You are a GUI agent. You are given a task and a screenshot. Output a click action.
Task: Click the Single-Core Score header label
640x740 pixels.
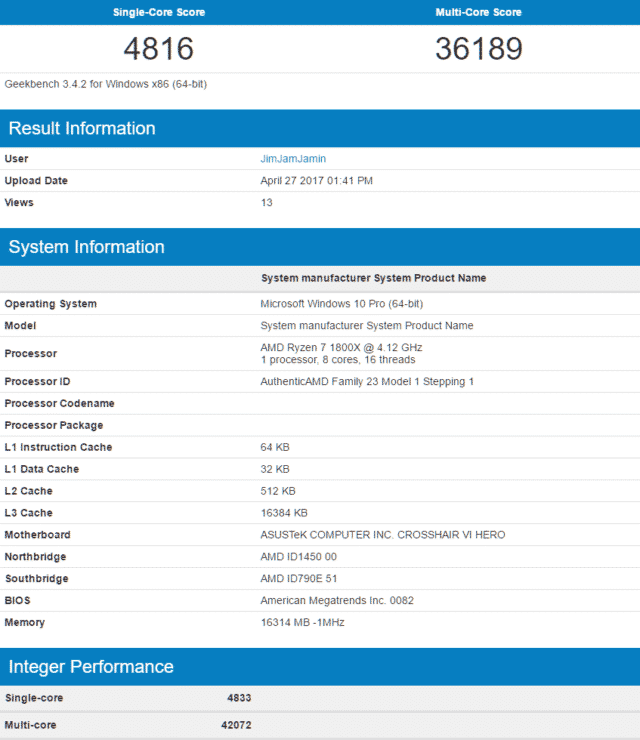(x=159, y=12)
